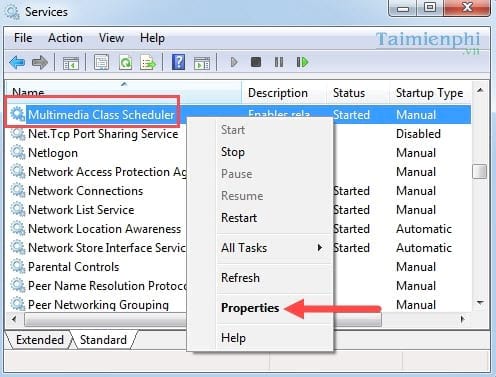This screenshot has height=377, width=496.
Task: Click the Restart Service toolbar icon
Action: (302, 62)
